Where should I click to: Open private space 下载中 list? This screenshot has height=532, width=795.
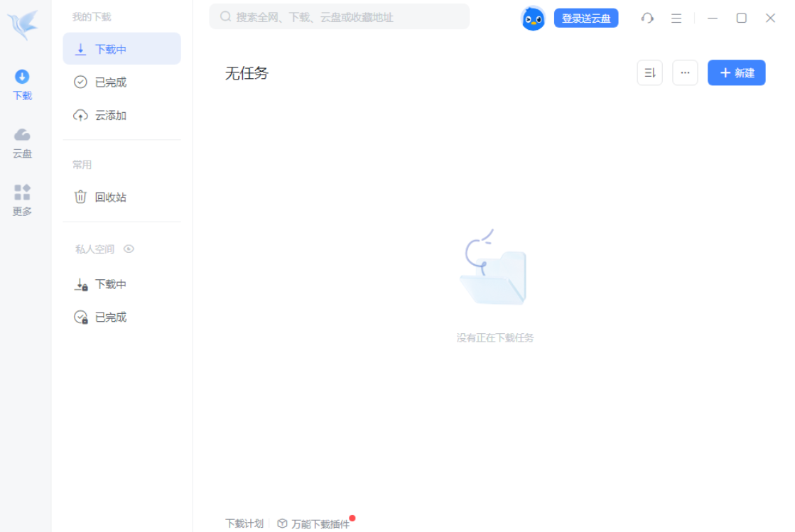click(110, 284)
